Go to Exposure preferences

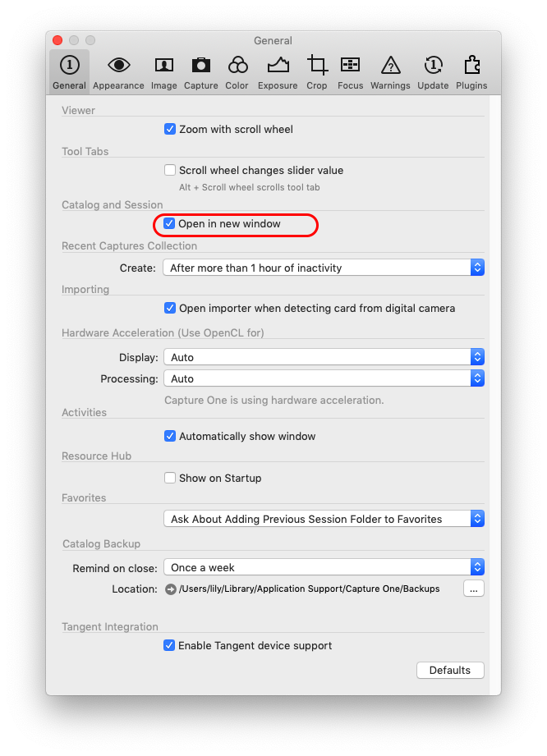[278, 72]
